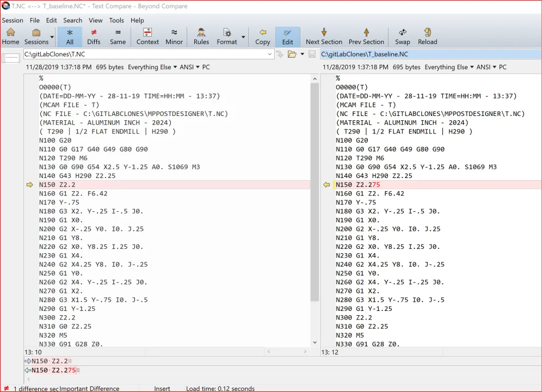Click the Copy arrow toolbar icon
The image size is (542, 392).
(x=263, y=36)
